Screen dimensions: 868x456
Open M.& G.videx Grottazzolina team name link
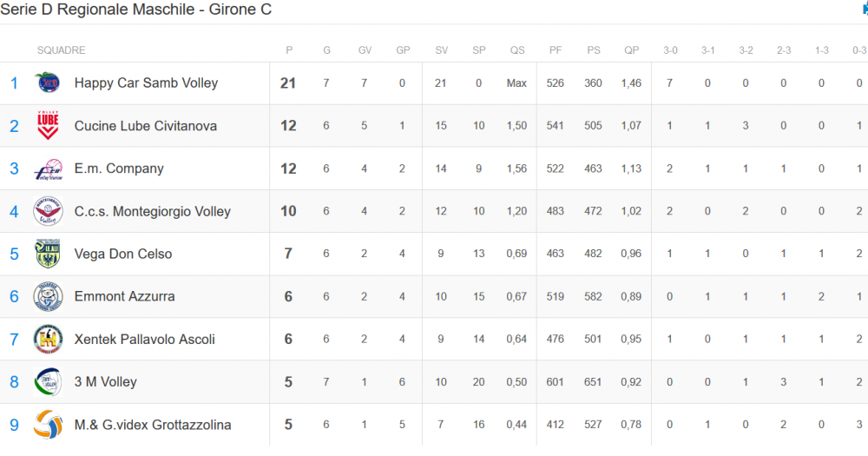[153, 425]
